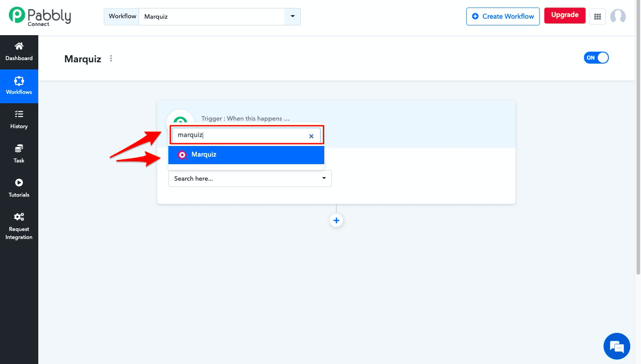
Task: Click the Workflow label in header
Action: click(122, 16)
